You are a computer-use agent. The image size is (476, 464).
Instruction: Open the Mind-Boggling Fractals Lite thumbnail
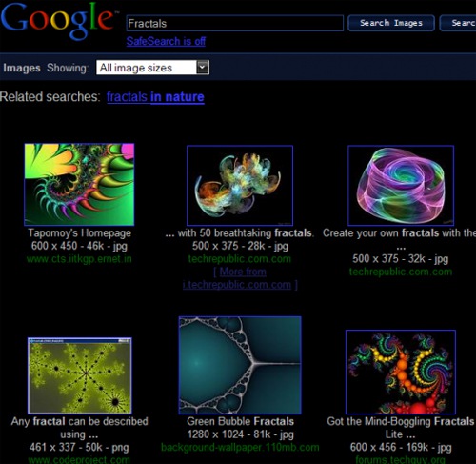click(401, 372)
